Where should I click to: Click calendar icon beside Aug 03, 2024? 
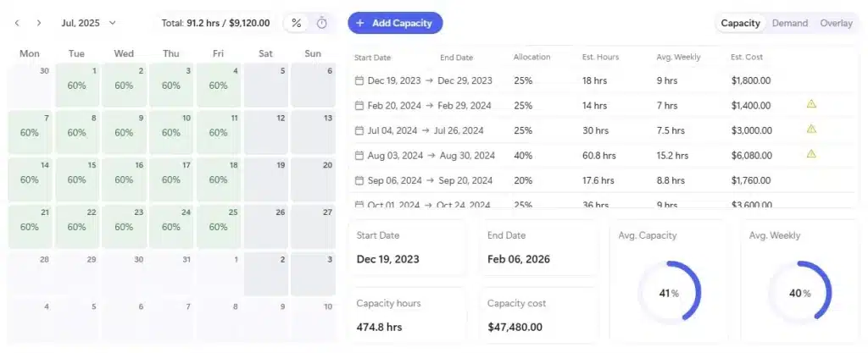coord(359,156)
